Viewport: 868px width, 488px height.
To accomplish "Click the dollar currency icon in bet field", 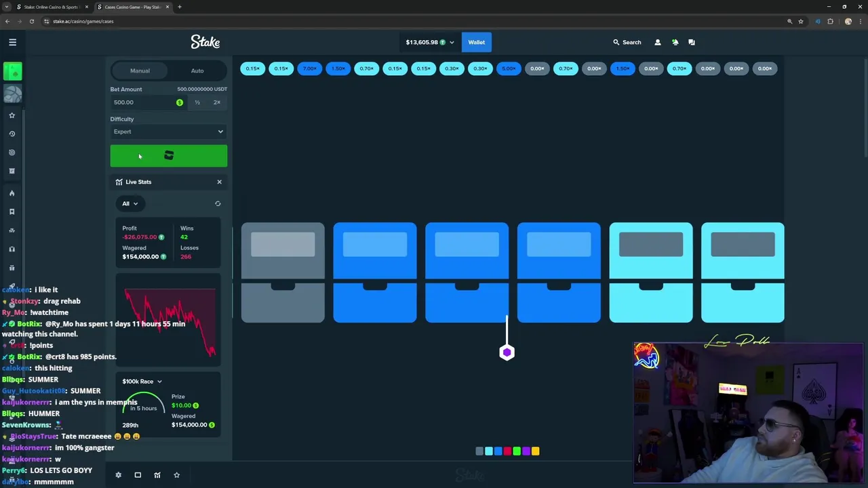I will click(180, 102).
